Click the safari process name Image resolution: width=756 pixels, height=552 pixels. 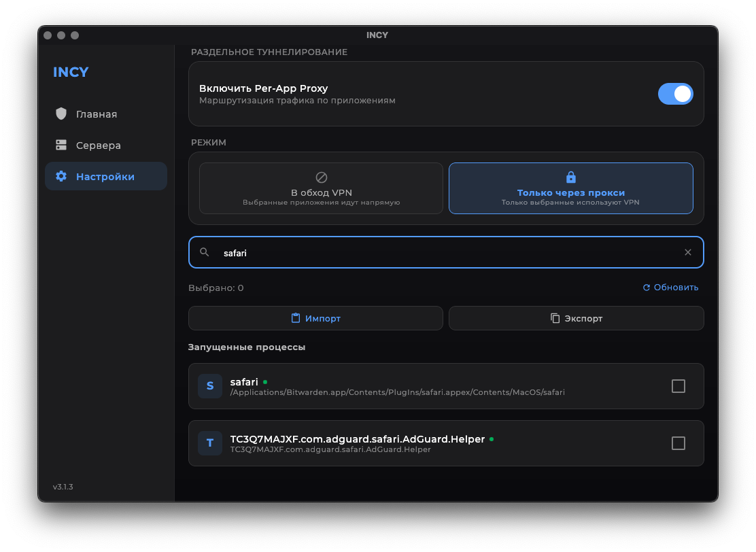pos(244,382)
